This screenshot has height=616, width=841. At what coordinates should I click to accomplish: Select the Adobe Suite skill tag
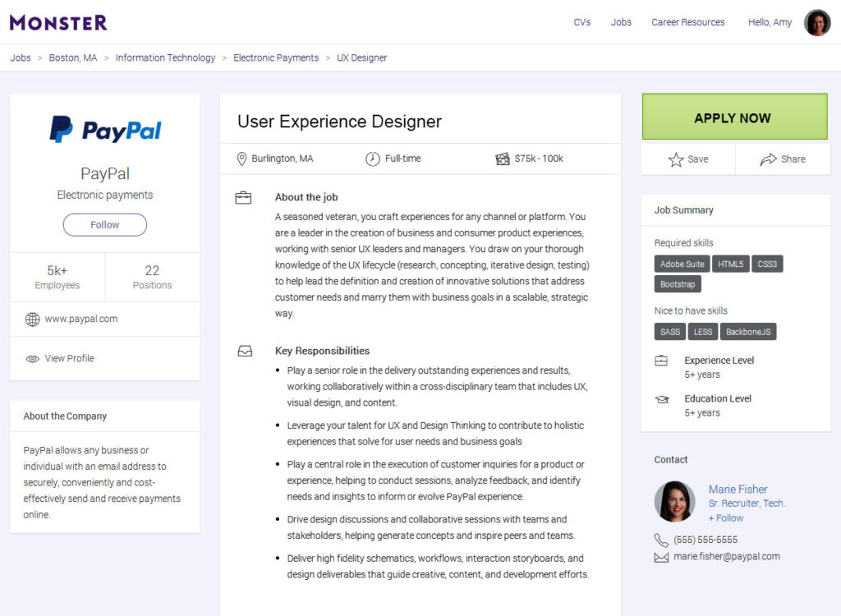(682, 264)
